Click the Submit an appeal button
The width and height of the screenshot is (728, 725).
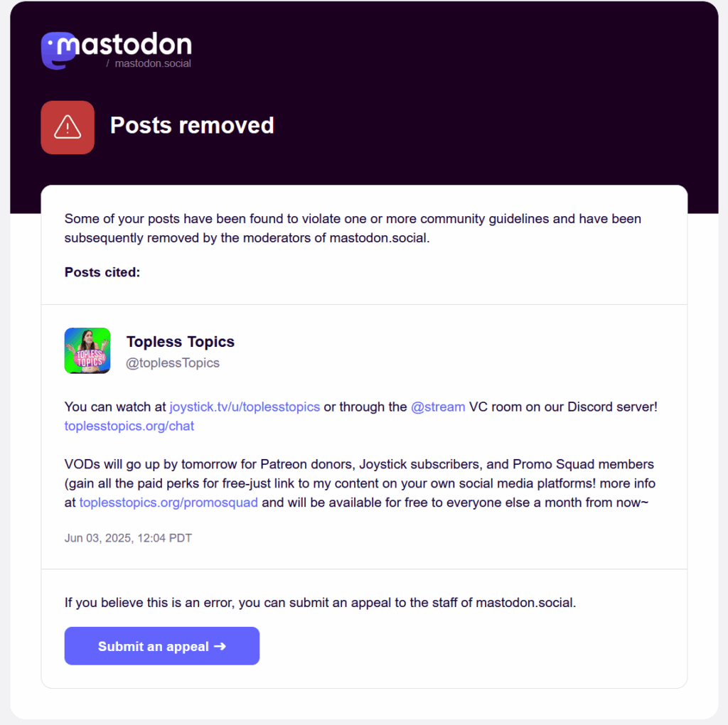(161, 645)
